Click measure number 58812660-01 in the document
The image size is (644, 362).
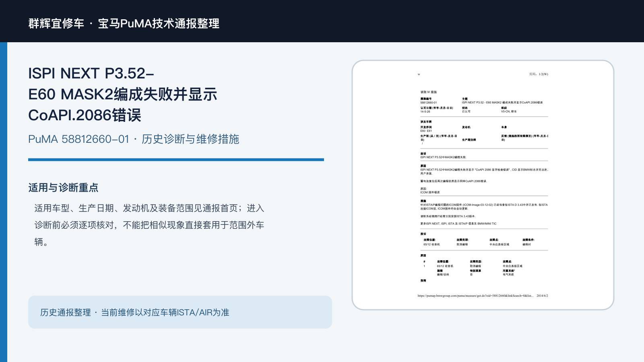[x=429, y=103]
